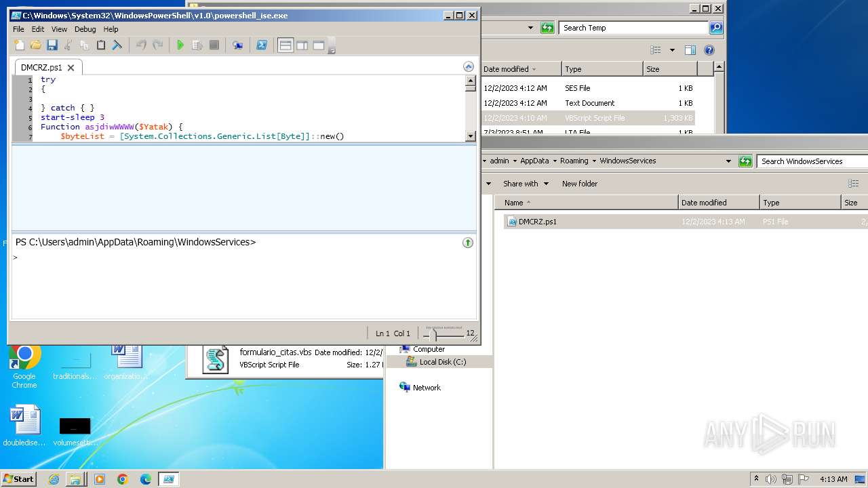Click Search WindowsServices box
Screen dimensions: 868x488
pyautogui.click(x=813, y=161)
